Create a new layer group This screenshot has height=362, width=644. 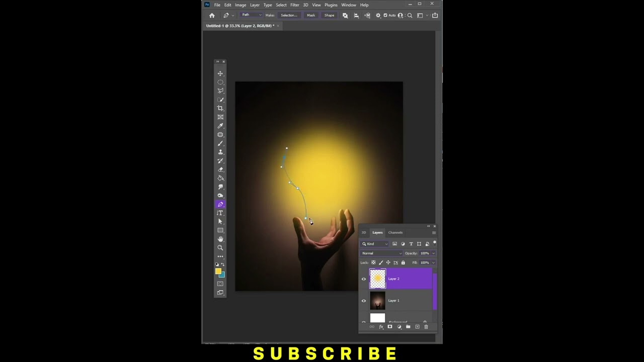(408, 327)
